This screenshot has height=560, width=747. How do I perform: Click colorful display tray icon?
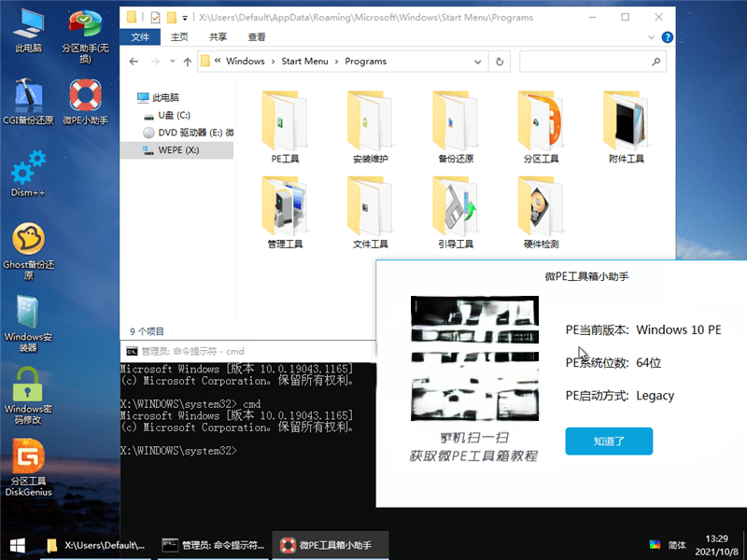(x=655, y=545)
